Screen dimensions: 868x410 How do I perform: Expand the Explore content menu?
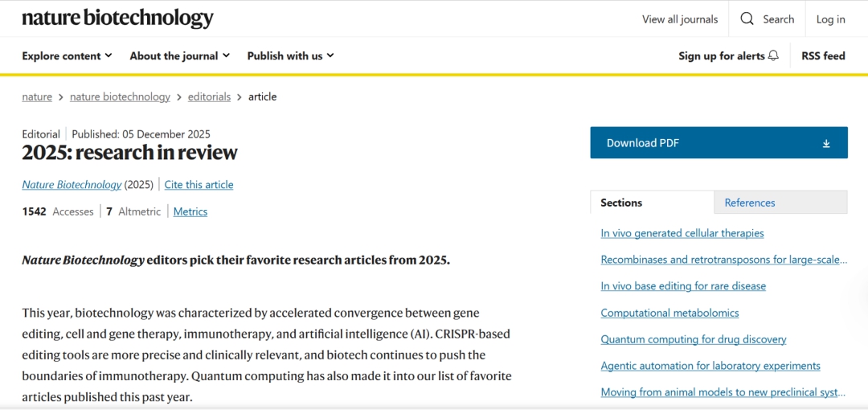coord(68,55)
